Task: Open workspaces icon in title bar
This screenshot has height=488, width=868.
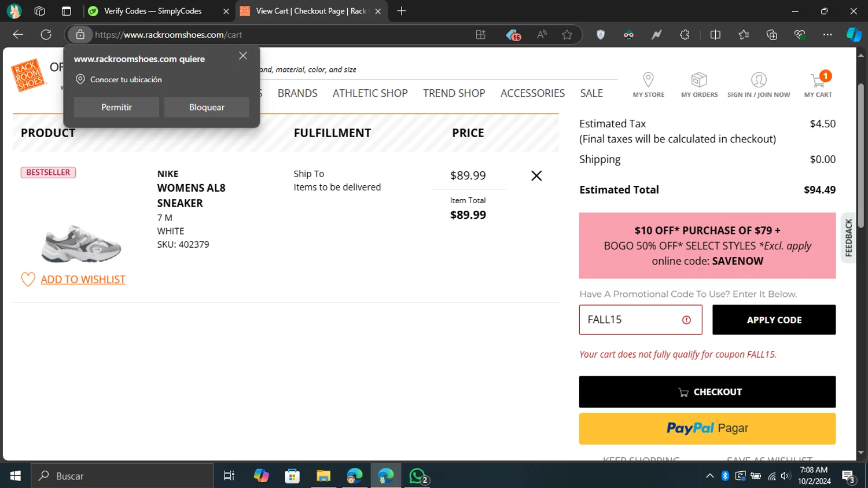Action: click(39, 11)
